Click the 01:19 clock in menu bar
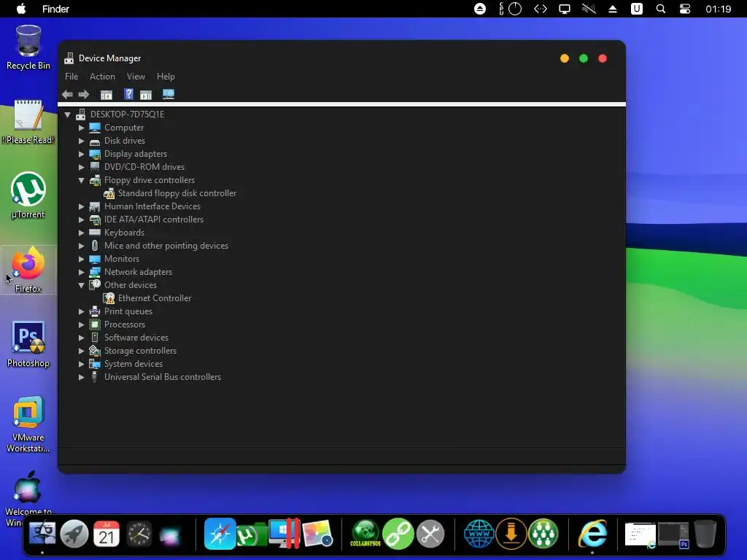 pyautogui.click(x=719, y=9)
